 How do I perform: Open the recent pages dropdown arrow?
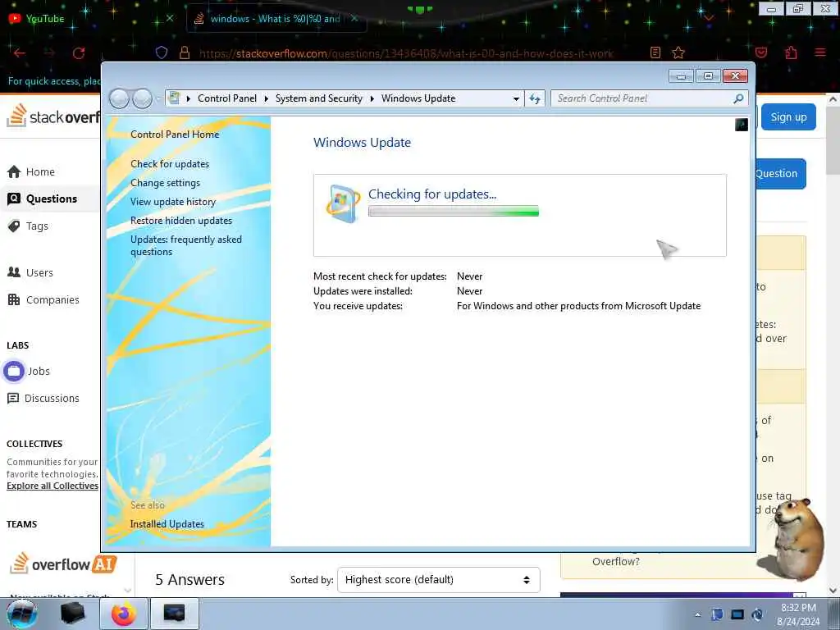click(158, 98)
